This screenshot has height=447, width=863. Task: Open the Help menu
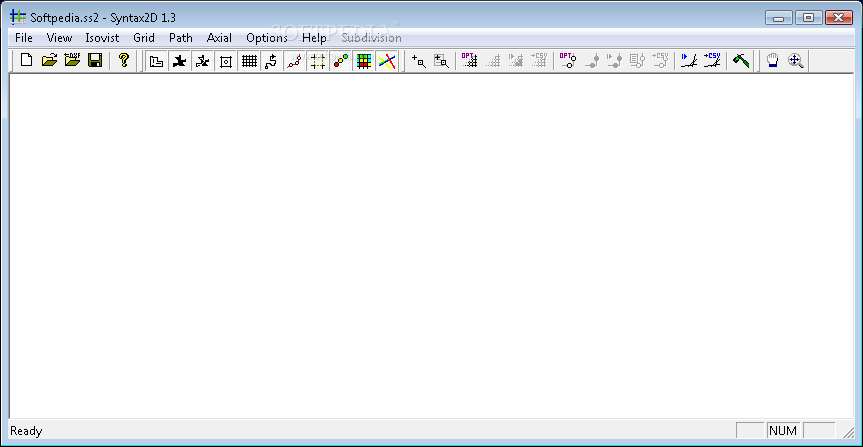(x=315, y=38)
